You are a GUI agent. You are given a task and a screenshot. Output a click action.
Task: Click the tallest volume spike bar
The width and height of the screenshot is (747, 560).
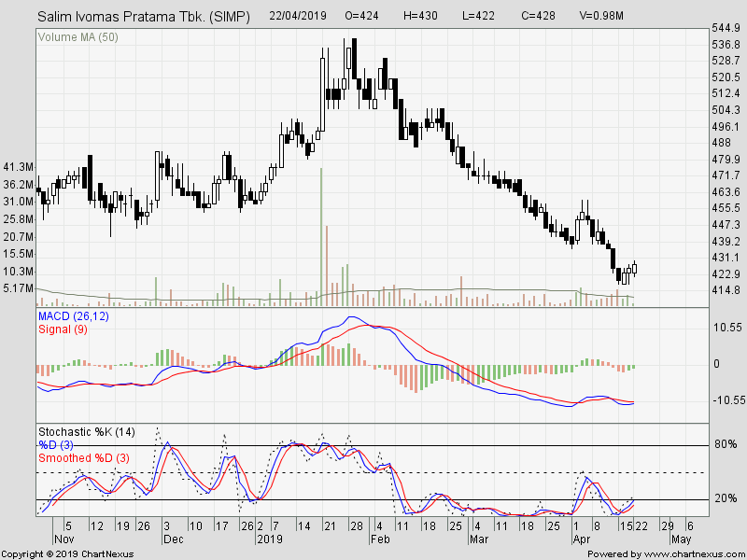point(320,233)
